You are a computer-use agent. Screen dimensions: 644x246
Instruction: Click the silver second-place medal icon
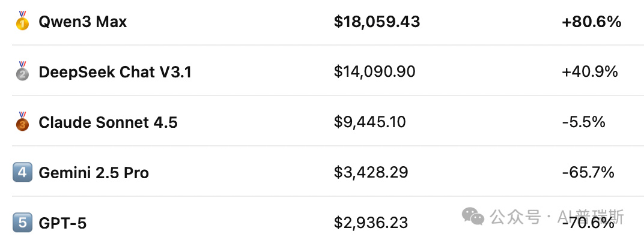pyautogui.click(x=23, y=71)
